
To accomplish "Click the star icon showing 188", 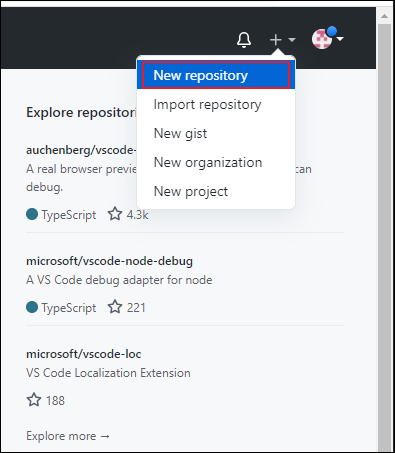I will pyautogui.click(x=34, y=400).
